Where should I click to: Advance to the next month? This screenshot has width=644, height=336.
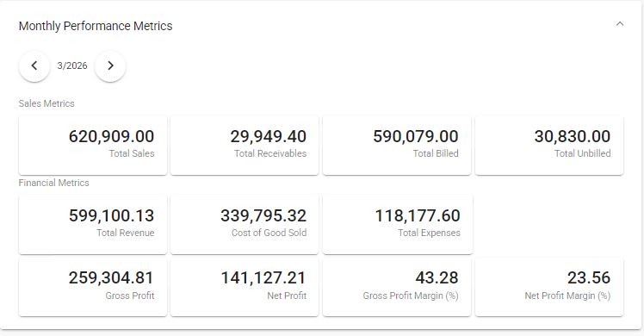point(110,65)
